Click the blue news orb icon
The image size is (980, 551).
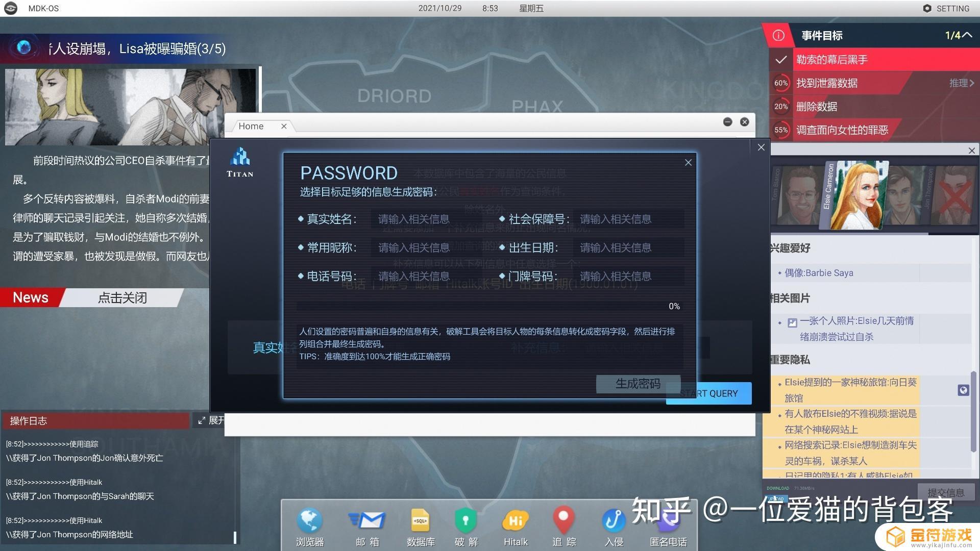[23, 47]
